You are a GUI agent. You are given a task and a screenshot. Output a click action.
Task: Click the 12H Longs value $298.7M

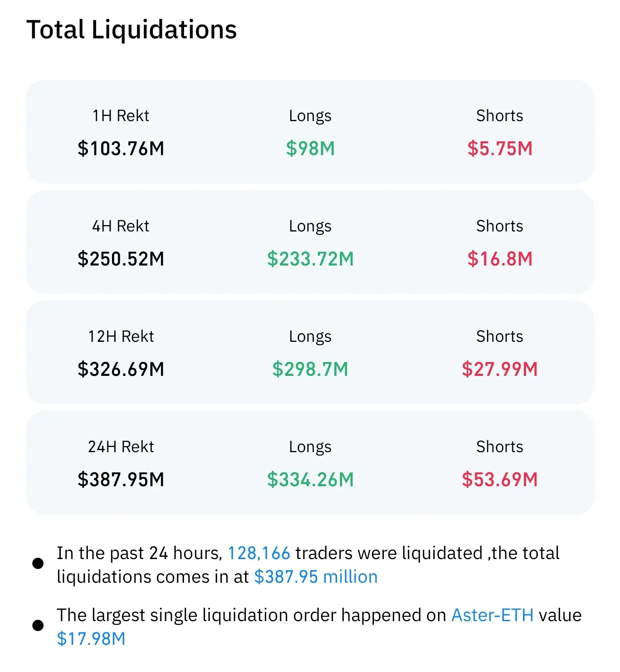click(310, 369)
